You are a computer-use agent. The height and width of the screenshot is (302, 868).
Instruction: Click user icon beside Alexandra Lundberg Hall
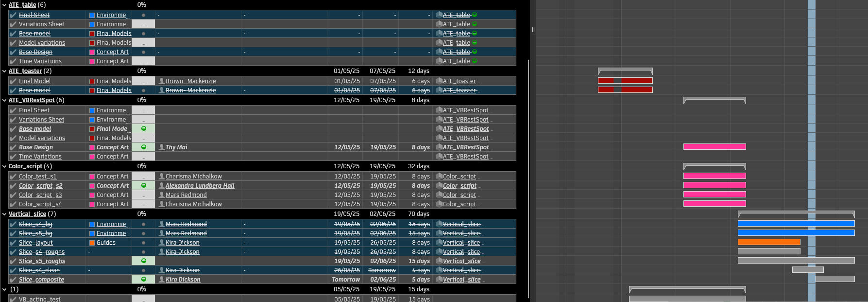(162, 186)
